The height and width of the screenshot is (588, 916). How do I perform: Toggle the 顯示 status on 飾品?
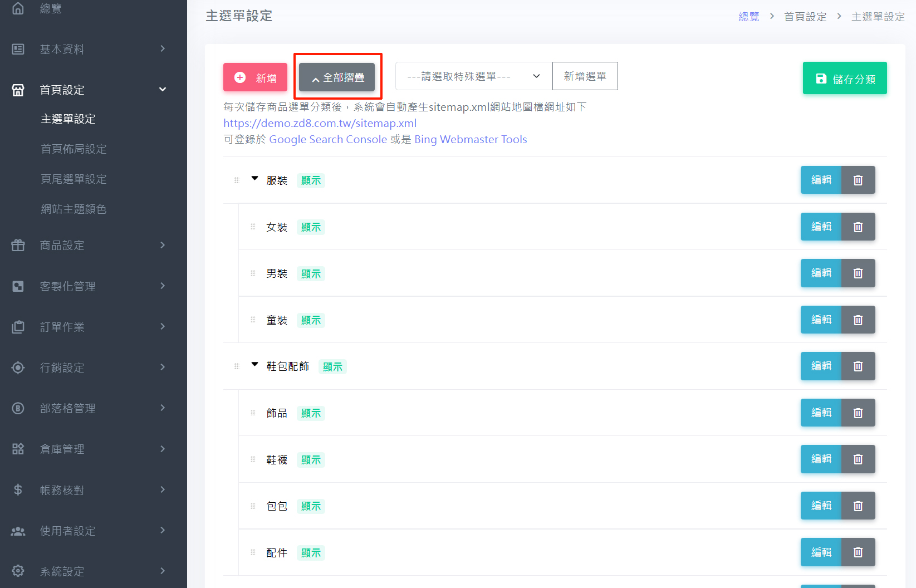[x=311, y=413]
